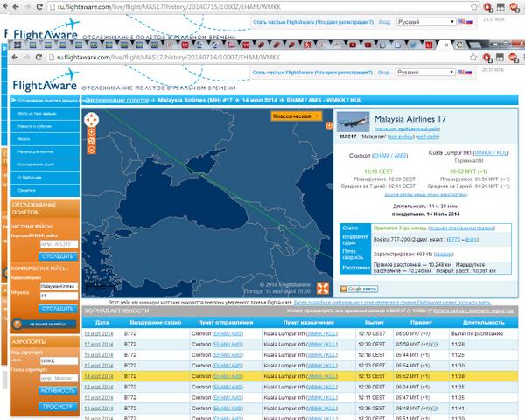This screenshot has width=525, height=420.
Task: Open the Коммерческие услуги sidebar menu item
Action: pyautogui.click(x=45, y=164)
